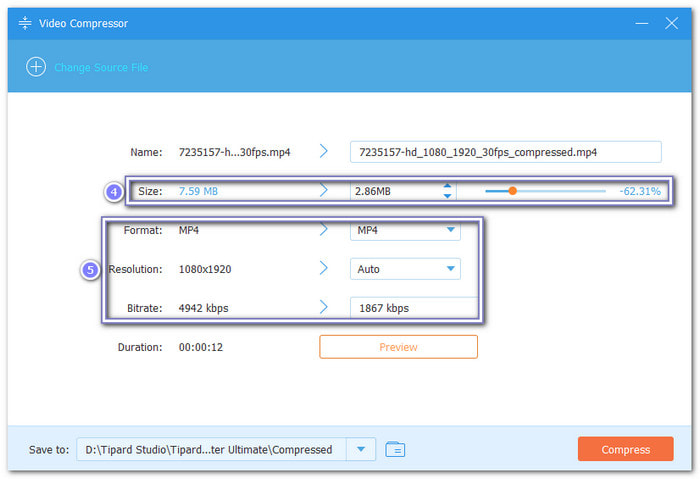Open the Resolution Auto dropdown
Viewport: 700px width, 479px height.
point(450,269)
